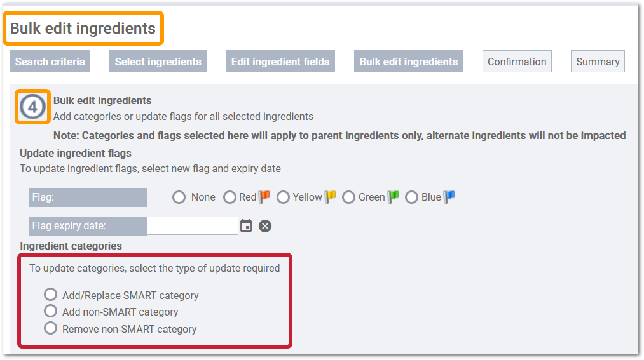Screen dimensions: 644x360
Task: Open the flag expiry date calendar picker
Action: pyautogui.click(x=246, y=225)
